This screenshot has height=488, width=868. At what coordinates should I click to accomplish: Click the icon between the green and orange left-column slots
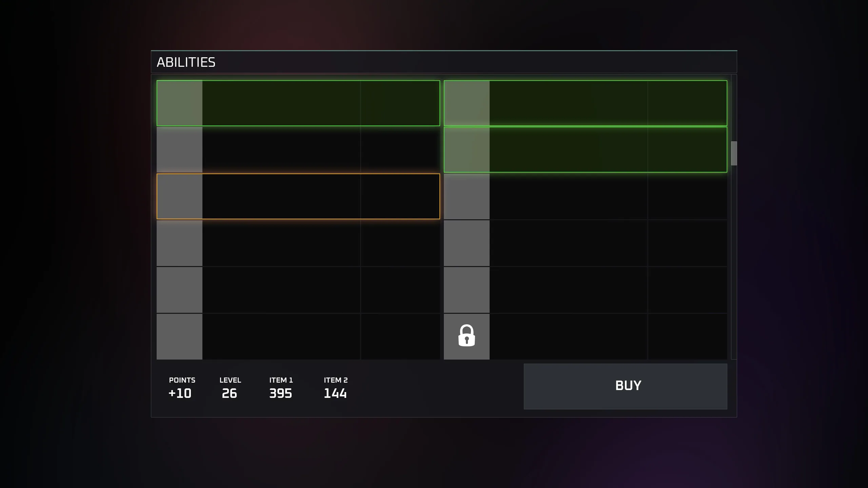click(179, 150)
